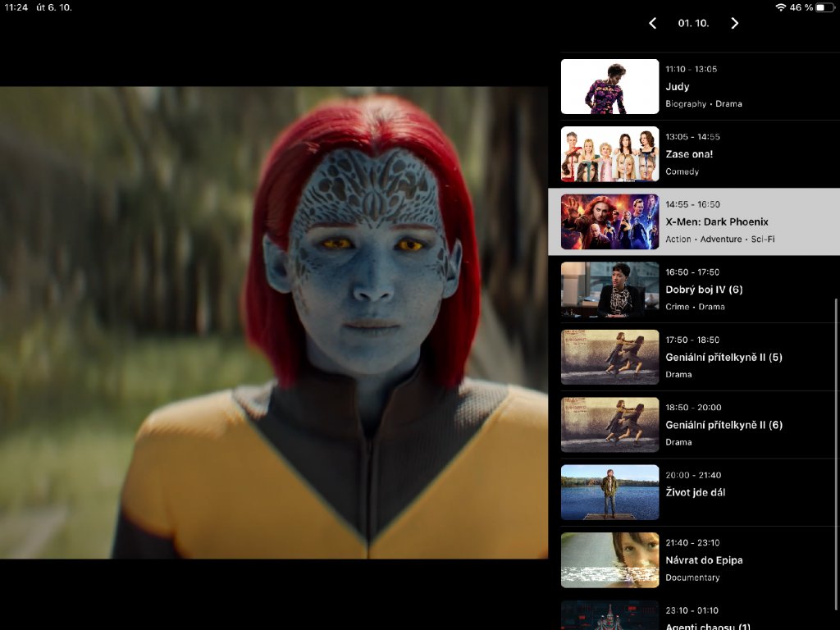Open the Dobrý boj IV (6) thumbnail

[x=609, y=290]
